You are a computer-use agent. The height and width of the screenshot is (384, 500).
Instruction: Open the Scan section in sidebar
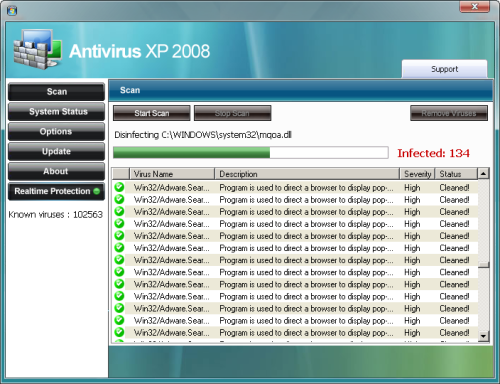56,92
